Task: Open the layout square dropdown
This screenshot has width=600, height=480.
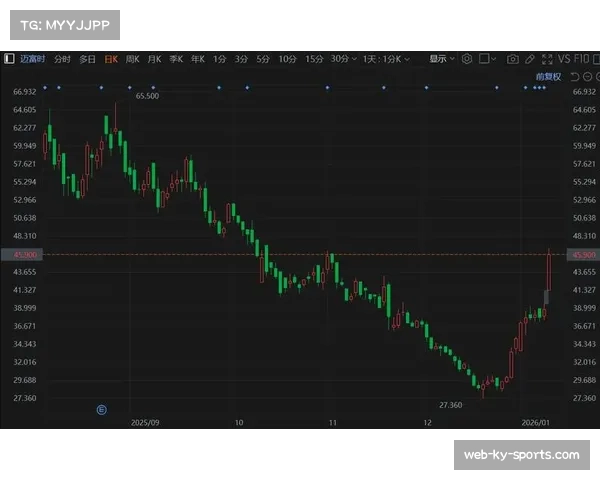Action: (x=487, y=59)
